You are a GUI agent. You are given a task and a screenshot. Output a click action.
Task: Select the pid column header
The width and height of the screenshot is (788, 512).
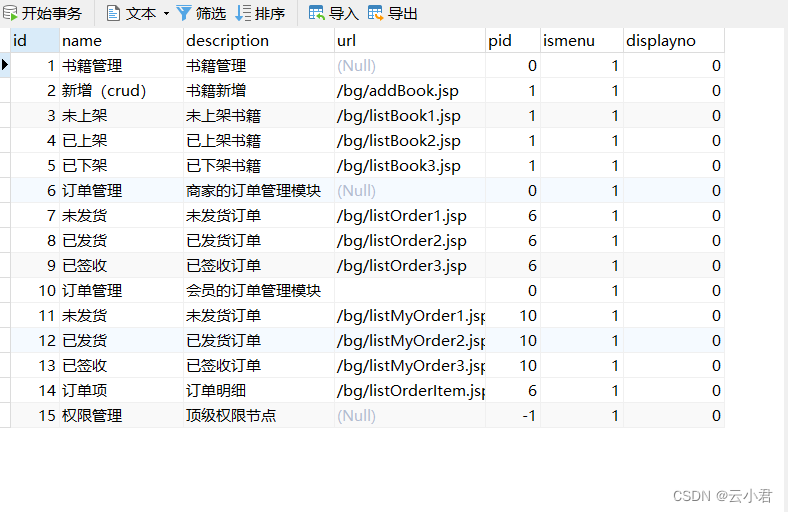(x=513, y=40)
